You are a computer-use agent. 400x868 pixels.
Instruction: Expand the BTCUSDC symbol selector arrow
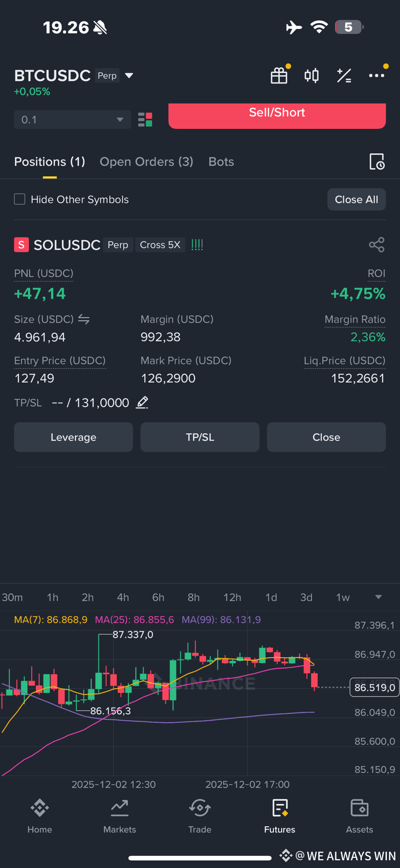click(129, 75)
